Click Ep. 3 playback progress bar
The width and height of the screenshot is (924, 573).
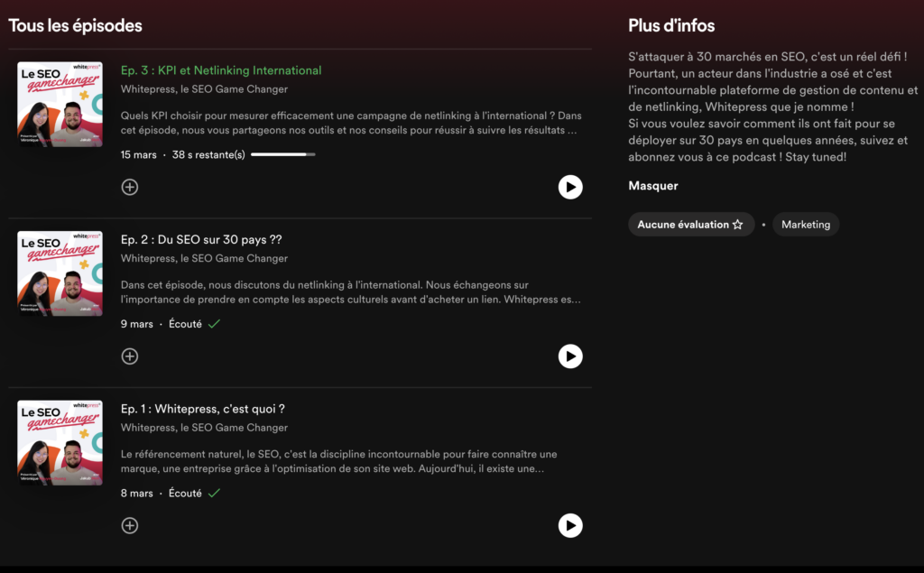tap(282, 154)
